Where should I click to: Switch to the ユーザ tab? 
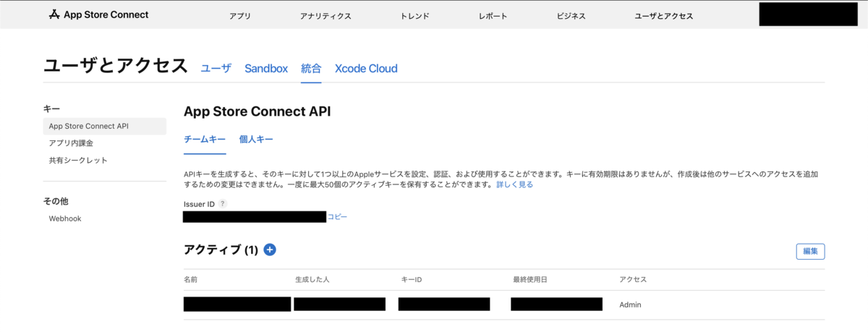pos(216,69)
